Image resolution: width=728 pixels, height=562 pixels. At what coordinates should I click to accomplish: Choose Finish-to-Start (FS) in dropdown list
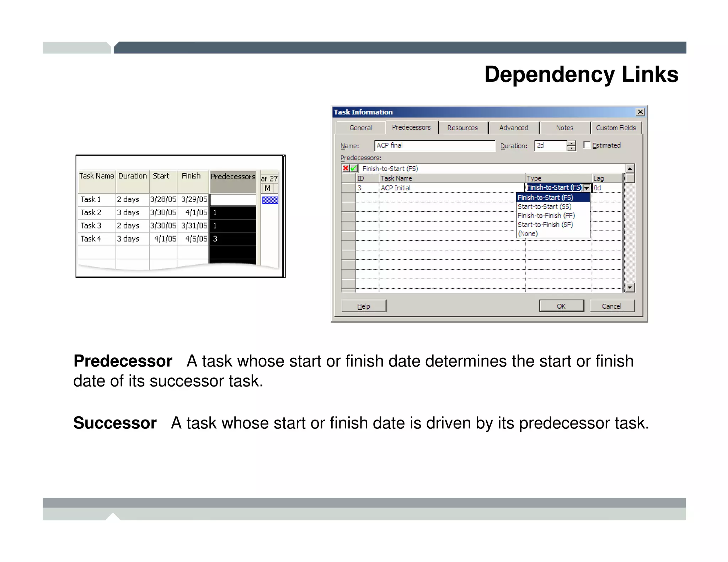(x=553, y=198)
